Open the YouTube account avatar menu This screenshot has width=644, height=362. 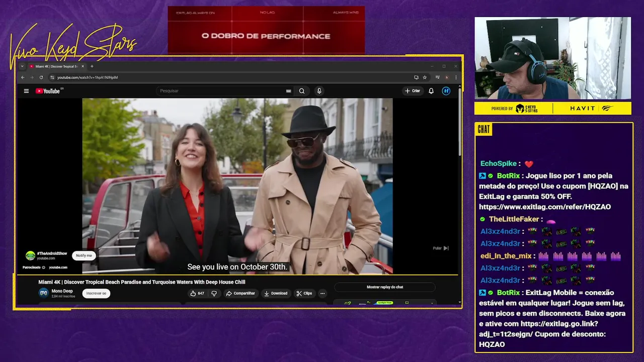[x=446, y=91]
